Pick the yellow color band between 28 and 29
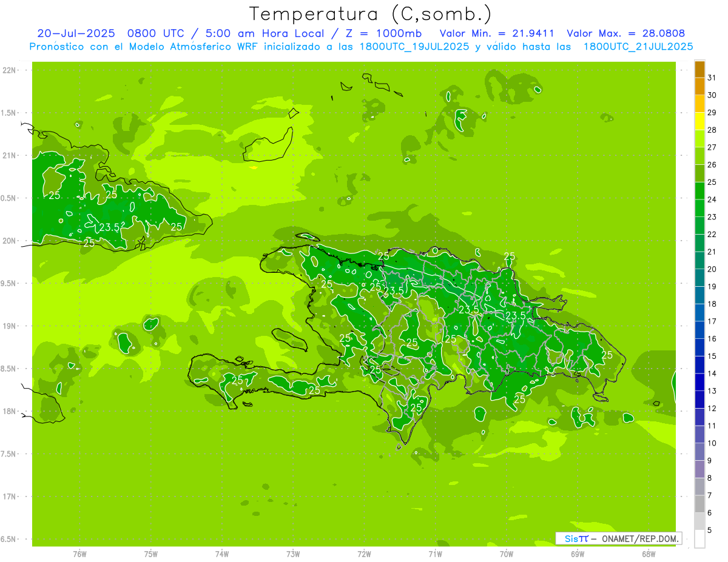Viewport: 728px width, 562px height. (x=699, y=122)
